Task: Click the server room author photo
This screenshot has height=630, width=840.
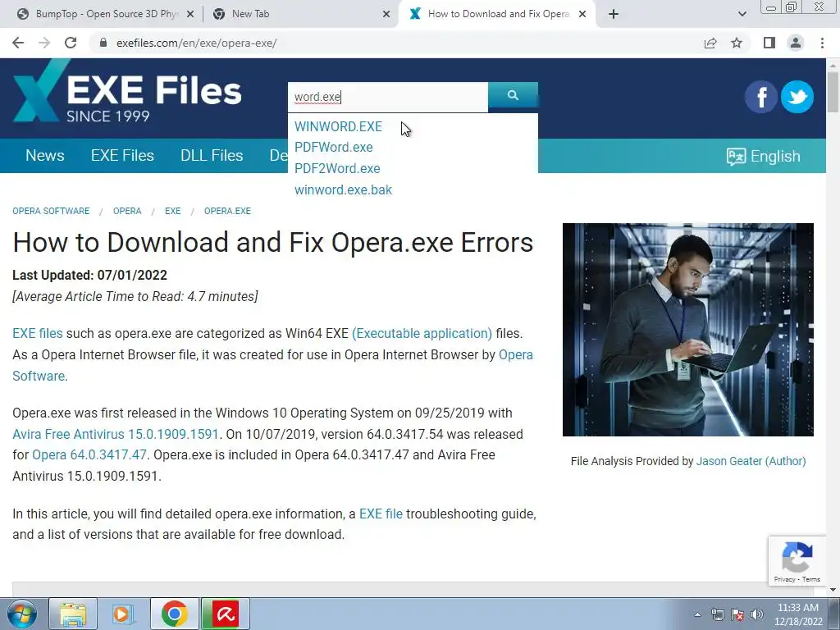Action: click(688, 330)
